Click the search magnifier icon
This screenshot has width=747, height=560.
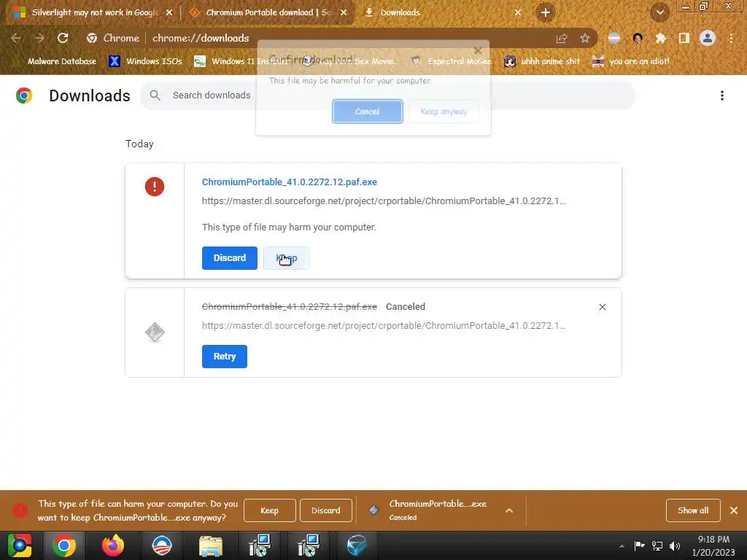pyautogui.click(x=155, y=96)
